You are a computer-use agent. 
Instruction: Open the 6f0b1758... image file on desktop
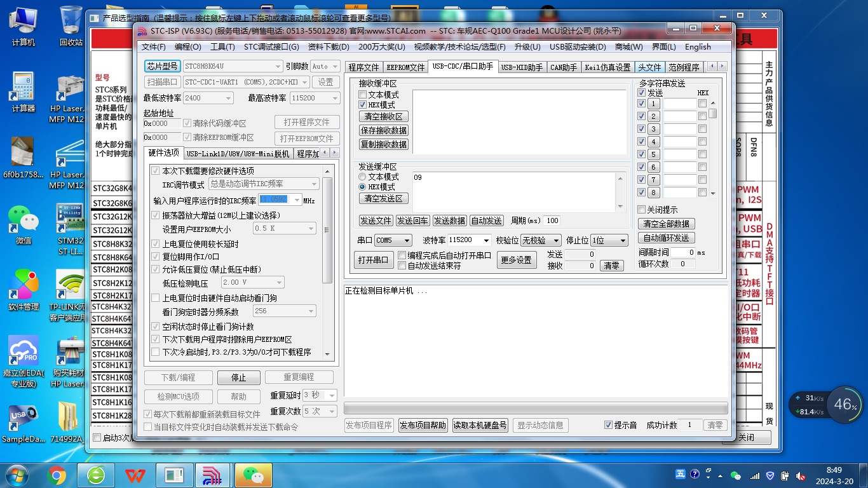click(24, 158)
